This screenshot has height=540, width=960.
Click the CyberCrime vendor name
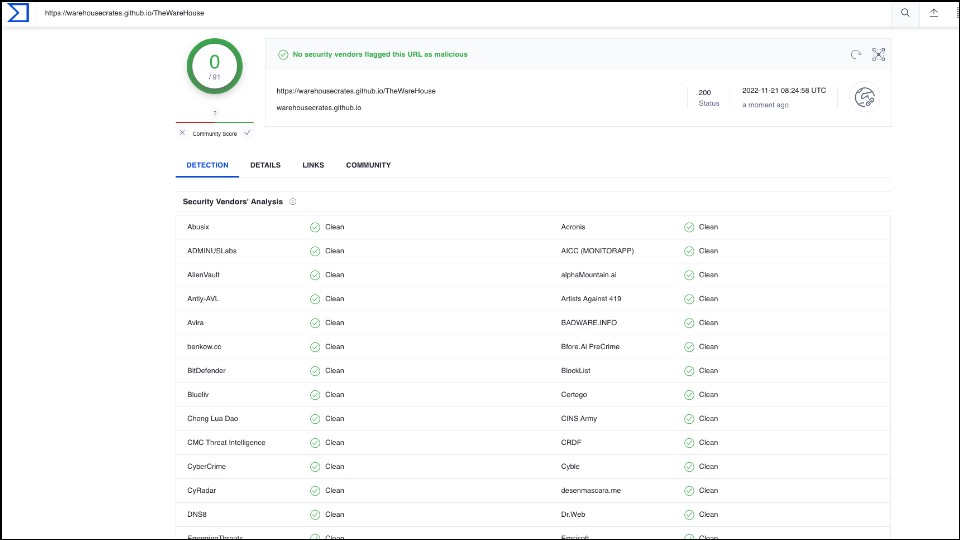click(206, 467)
